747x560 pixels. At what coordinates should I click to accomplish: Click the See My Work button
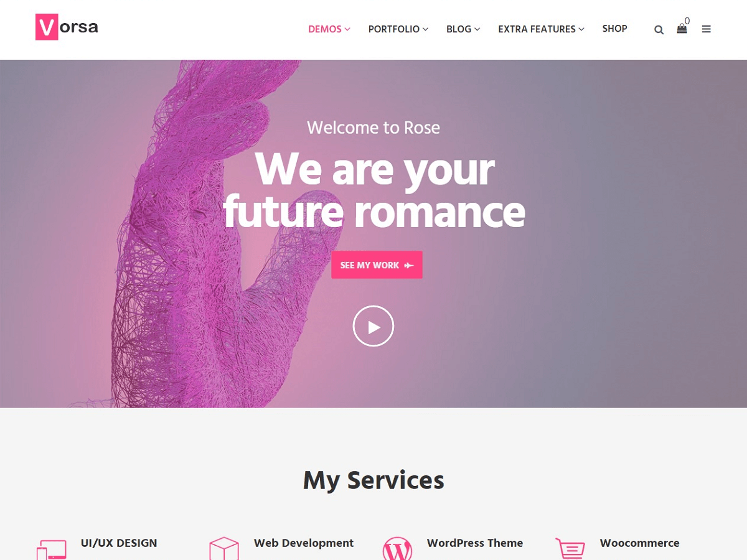click(x=377, y=265)
